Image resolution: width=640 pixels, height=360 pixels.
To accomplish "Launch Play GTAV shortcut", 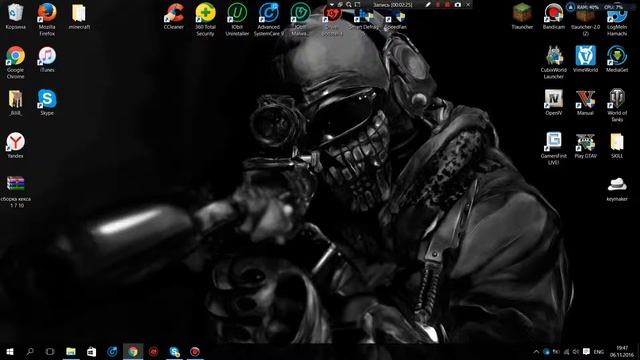I will point(585,145).
